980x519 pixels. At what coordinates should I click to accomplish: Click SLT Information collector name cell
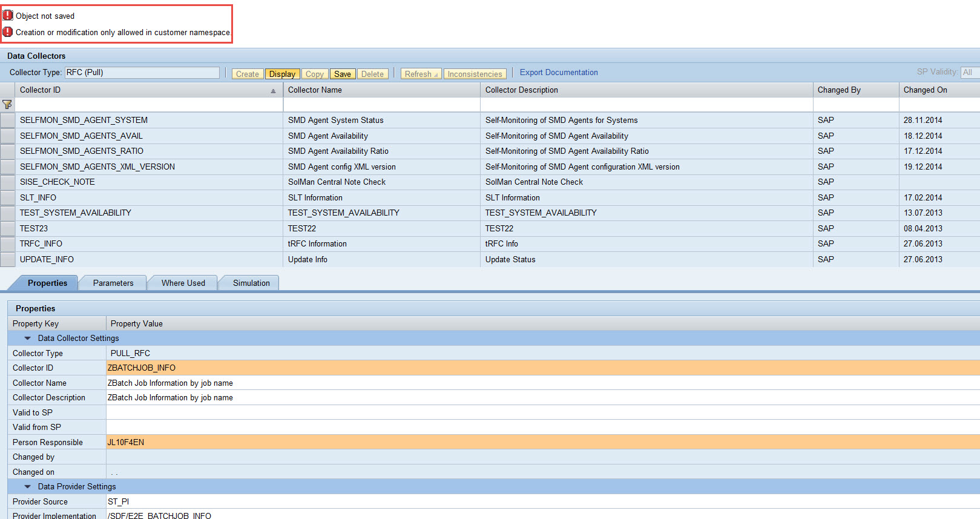click(x=381, y=197)
